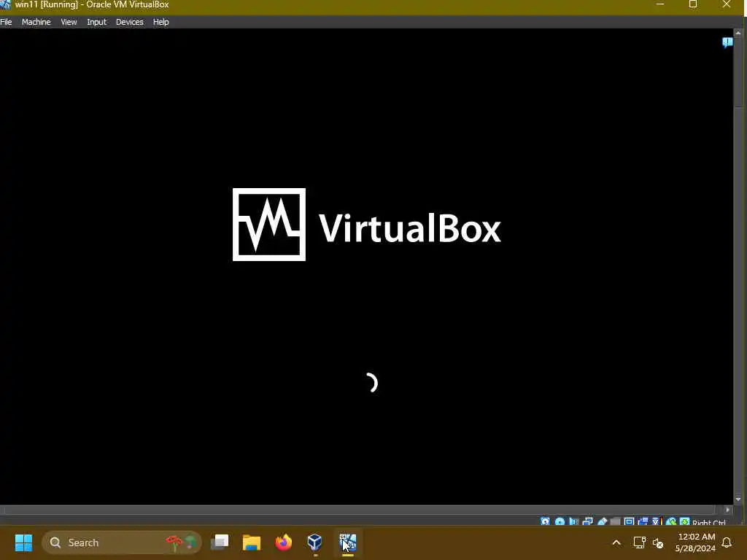Open the File menu
This screenshot has height=560, width=747.
tap(6, 22)
